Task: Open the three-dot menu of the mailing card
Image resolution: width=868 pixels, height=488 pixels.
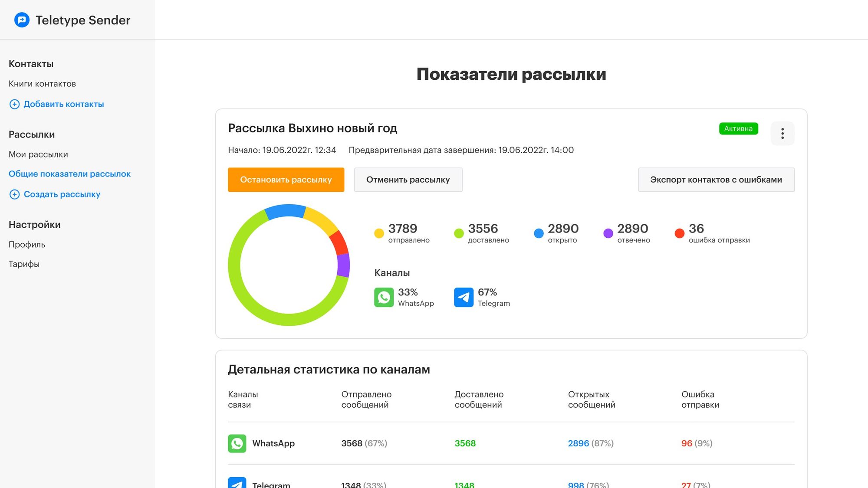Action: [783, 134]
